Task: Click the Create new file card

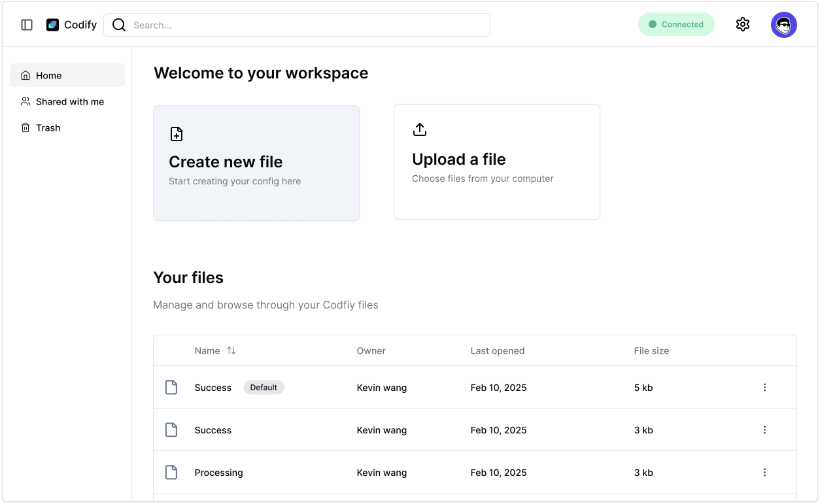Action: point(256,163)
